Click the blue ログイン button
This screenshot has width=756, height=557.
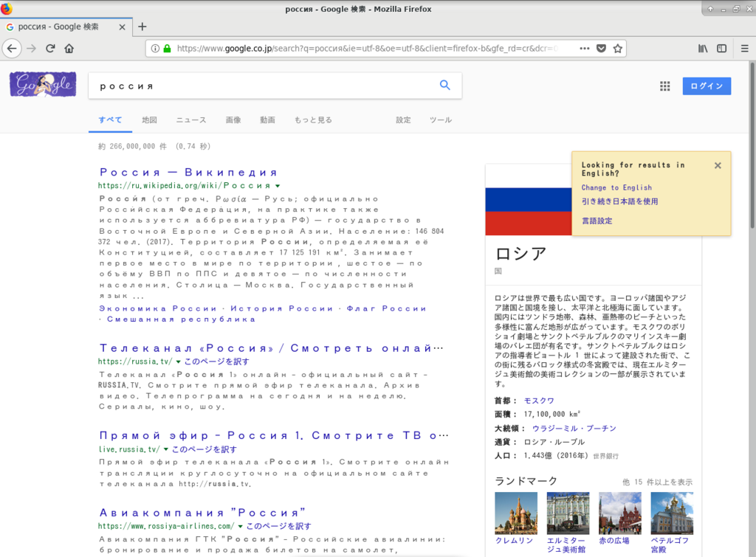coord(706,86)
